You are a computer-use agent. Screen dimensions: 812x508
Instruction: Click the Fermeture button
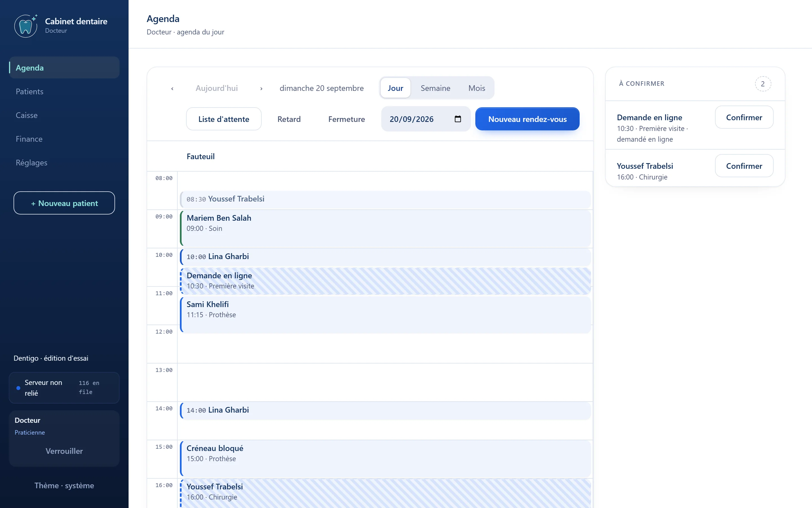346,119
